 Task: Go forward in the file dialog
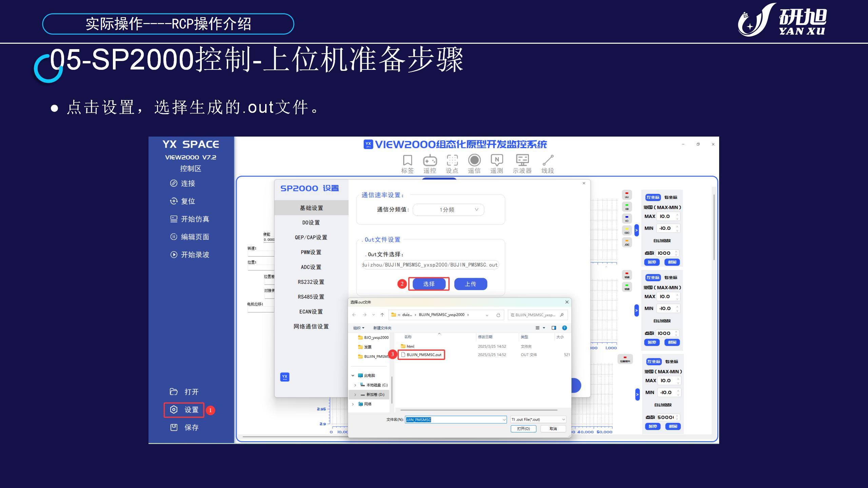coord(364,315)
